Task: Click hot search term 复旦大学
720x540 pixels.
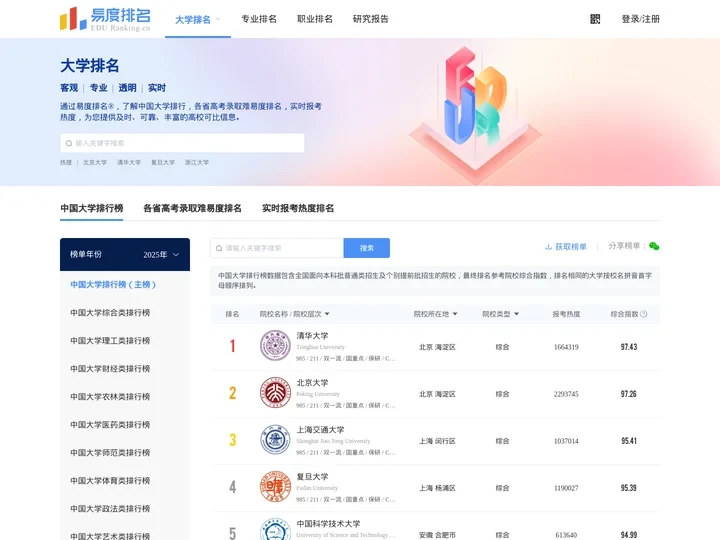Action: point(163,163)
